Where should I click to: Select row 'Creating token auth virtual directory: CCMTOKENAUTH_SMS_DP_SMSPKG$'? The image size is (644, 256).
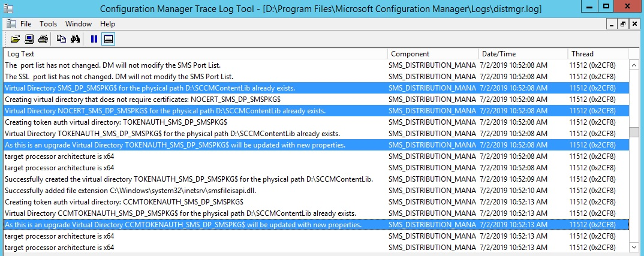click(x=316, y=202)
